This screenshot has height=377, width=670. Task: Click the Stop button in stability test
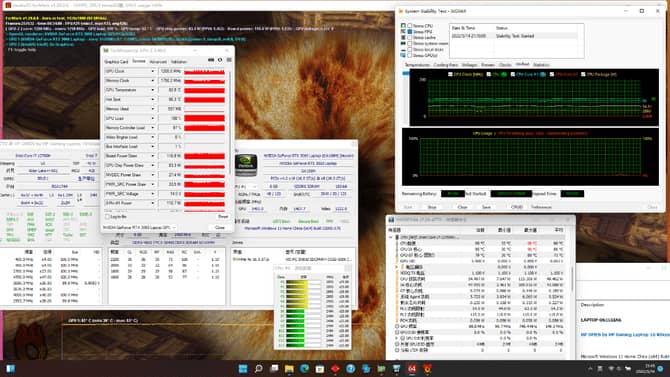432,207
